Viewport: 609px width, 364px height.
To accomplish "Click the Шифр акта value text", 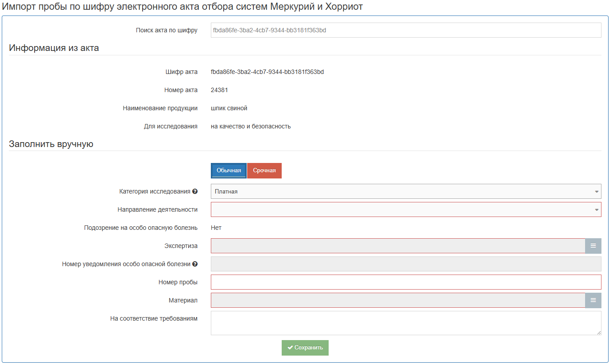I will 267,72.
